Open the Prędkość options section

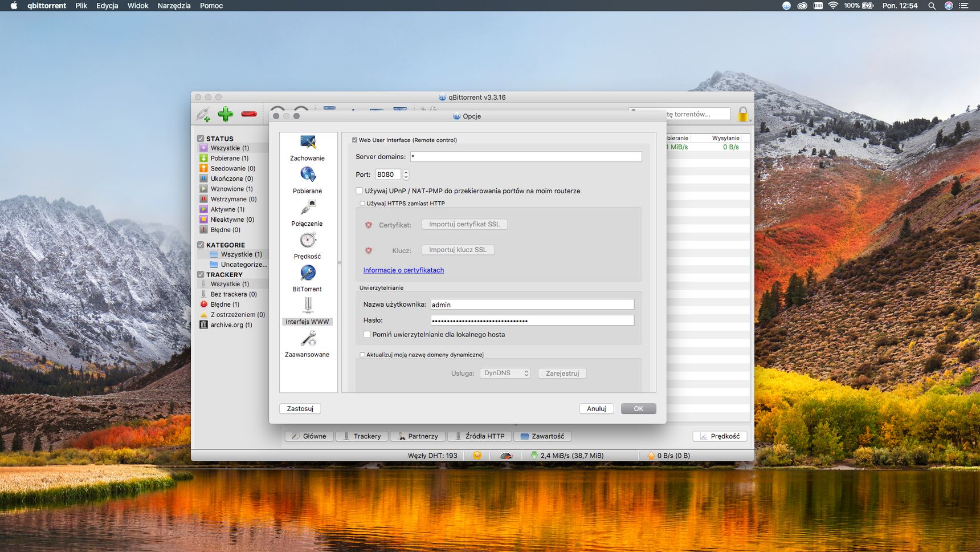tap(308, 246)
